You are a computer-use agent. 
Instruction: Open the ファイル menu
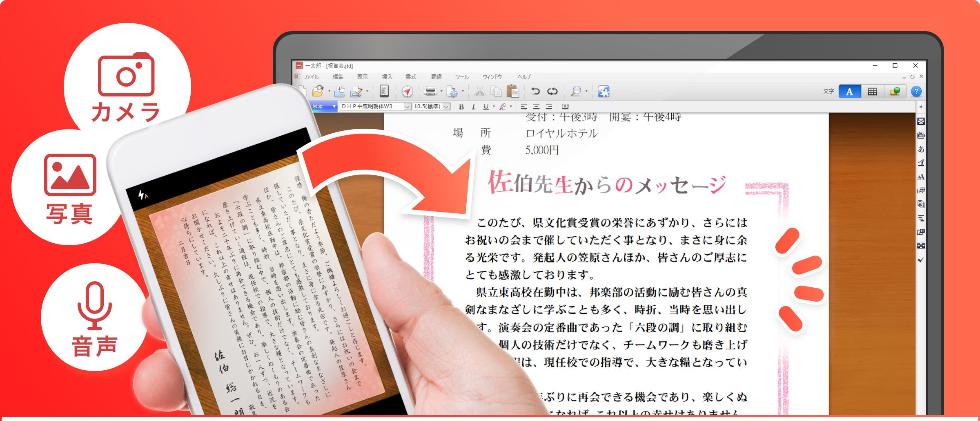click(311, 77)
